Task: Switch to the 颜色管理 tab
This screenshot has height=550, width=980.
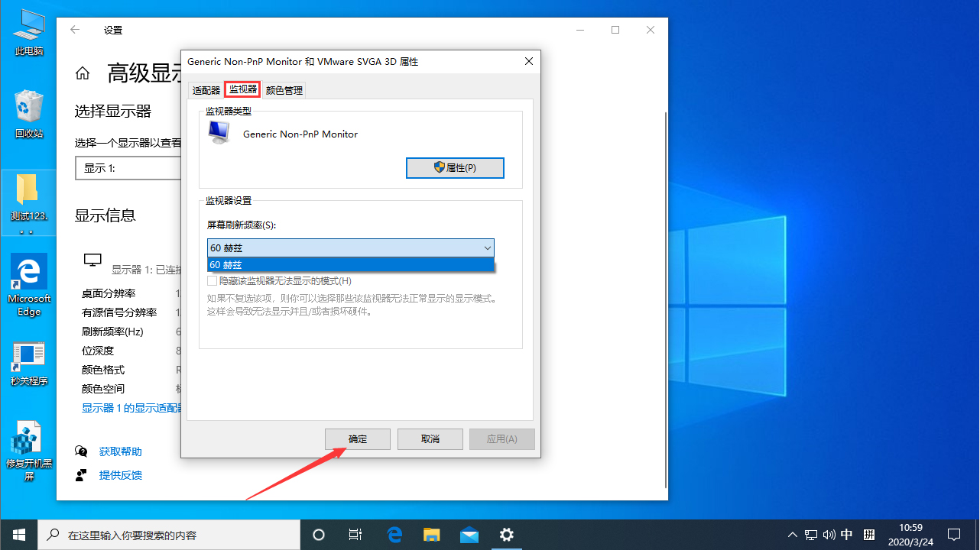Action: 284,89
